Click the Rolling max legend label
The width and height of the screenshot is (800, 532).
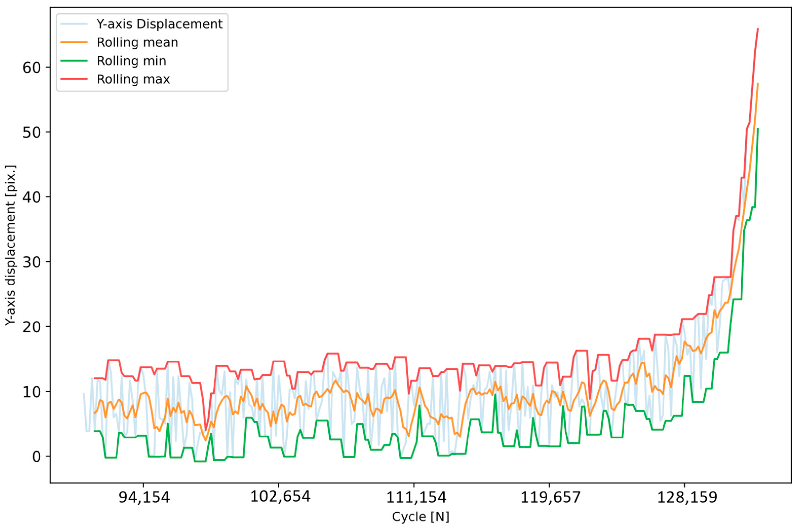(x=133, y=79)
